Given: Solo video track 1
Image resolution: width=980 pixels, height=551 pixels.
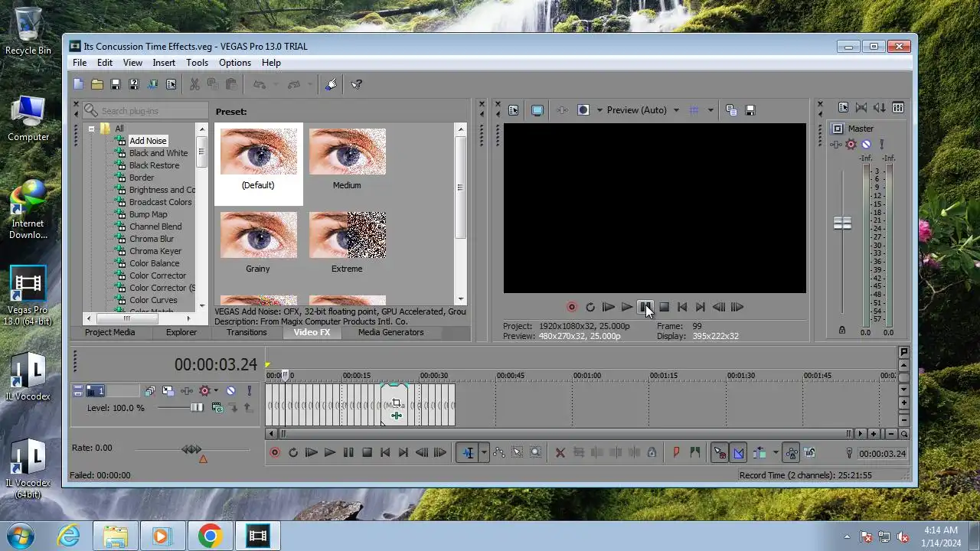Looking at the screenshot, I should tap(249, 391).
